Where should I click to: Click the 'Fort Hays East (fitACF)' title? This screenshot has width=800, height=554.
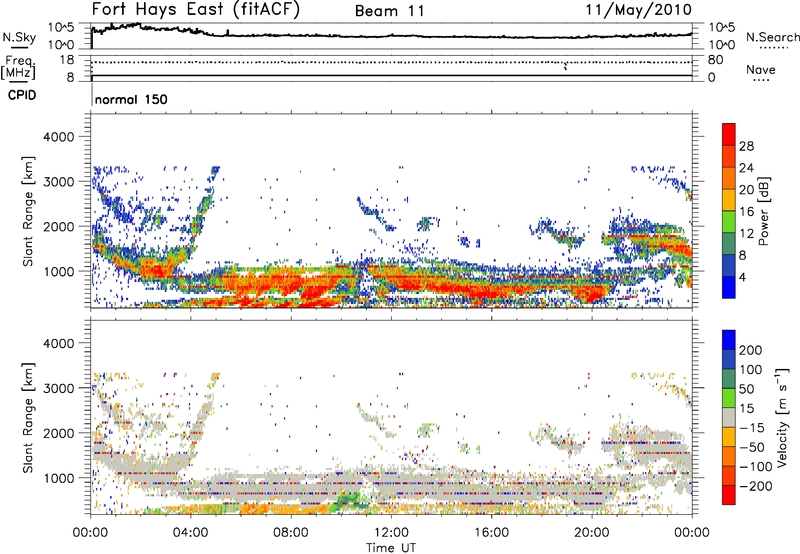(x=196, y=10)
